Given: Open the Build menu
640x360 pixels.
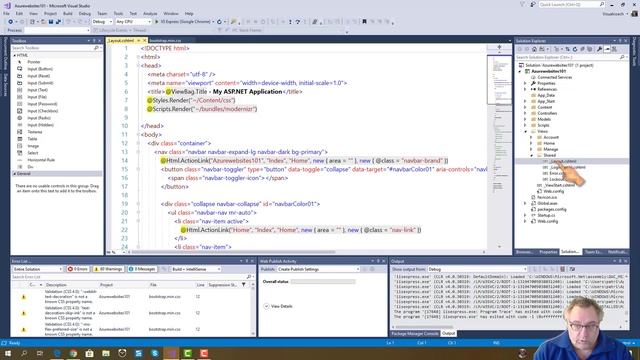Looking at the screenshot, I should tap(68, 13).
